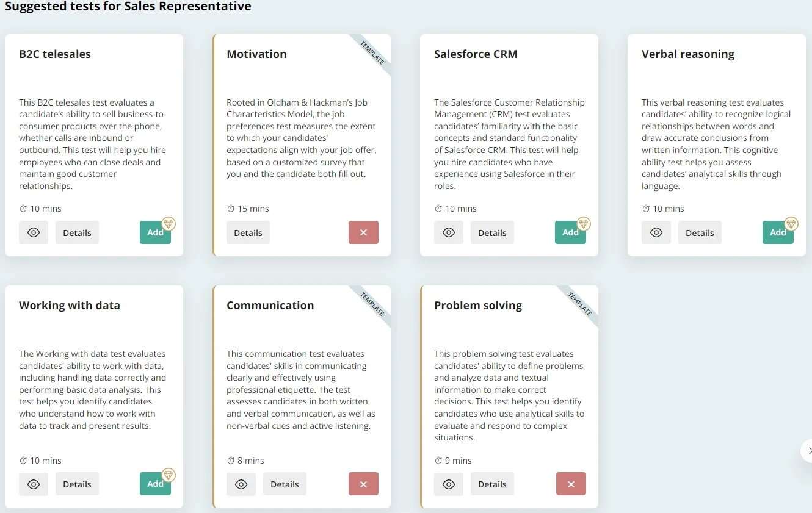Preview the Communication test

pos(241,484)
